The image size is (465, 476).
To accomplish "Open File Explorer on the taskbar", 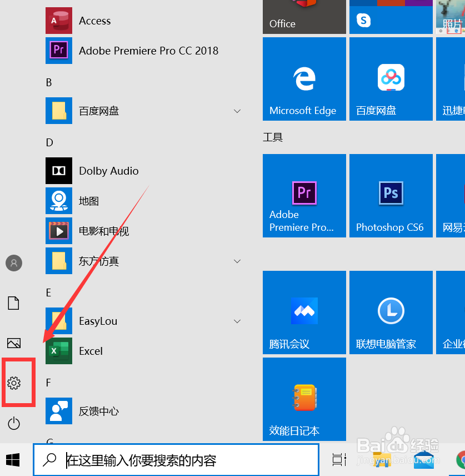I will pos(382,460).
